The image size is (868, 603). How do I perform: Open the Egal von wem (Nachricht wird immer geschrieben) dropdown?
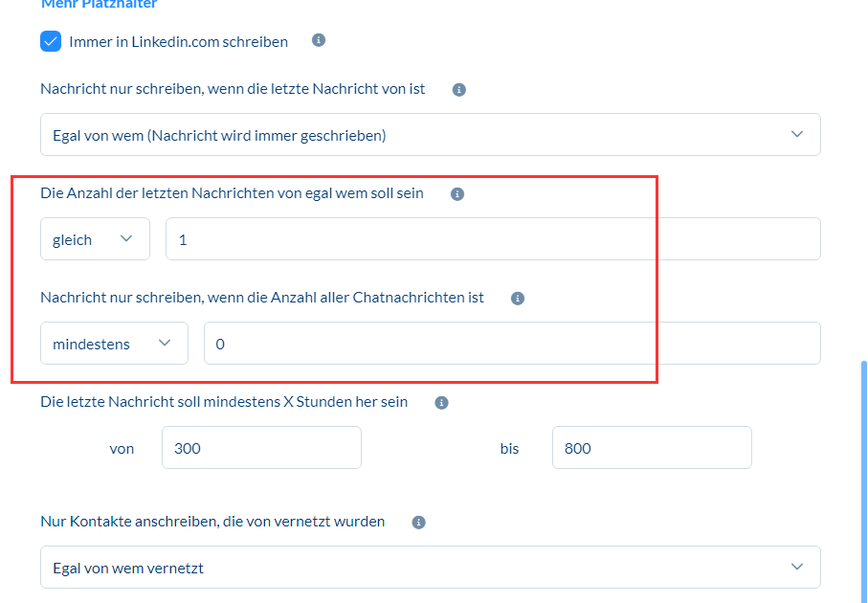coord(430,135)
